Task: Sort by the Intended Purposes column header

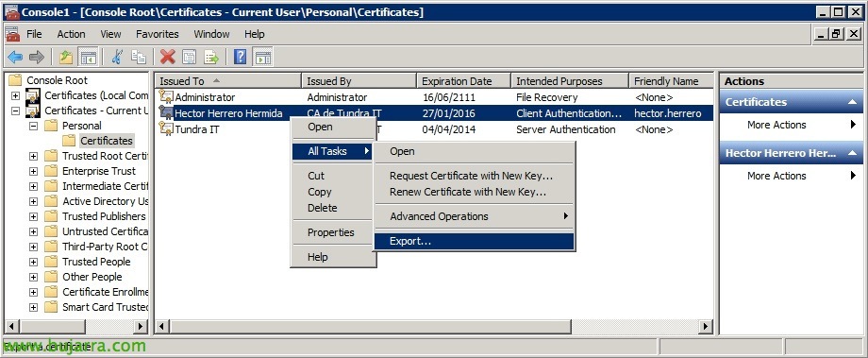Action: point(570,81)
